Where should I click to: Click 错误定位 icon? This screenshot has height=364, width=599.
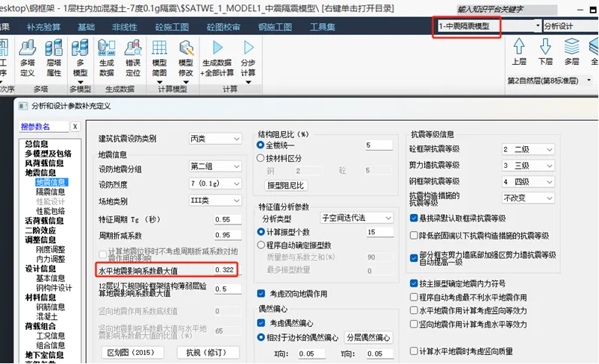132,58
